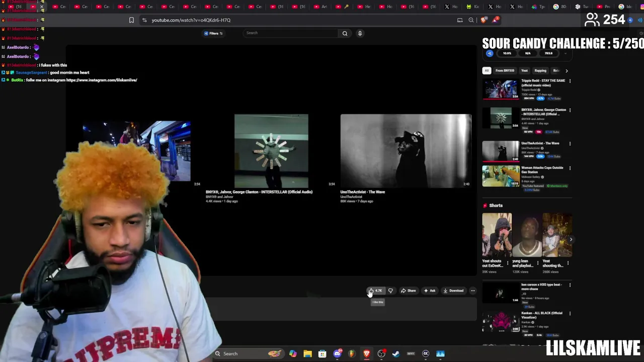Open options menu for Woman Attacks Cops video
Viewport: 644px width, 362px height.
[x=570, y=168]
